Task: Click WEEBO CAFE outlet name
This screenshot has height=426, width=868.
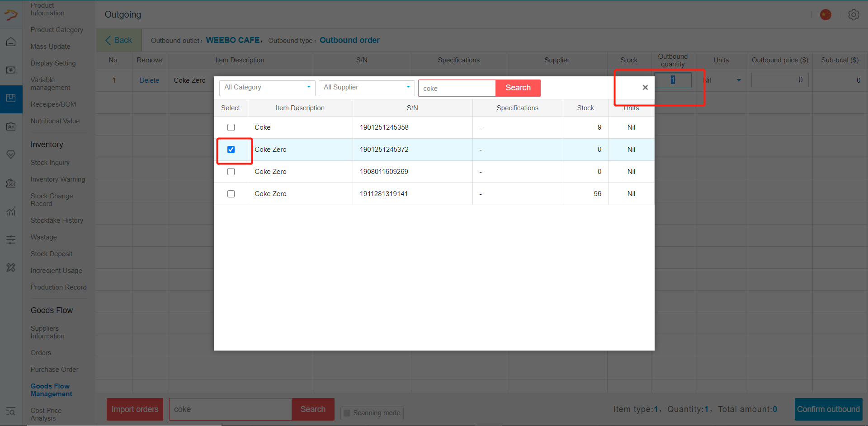Action: coord(233,40)
